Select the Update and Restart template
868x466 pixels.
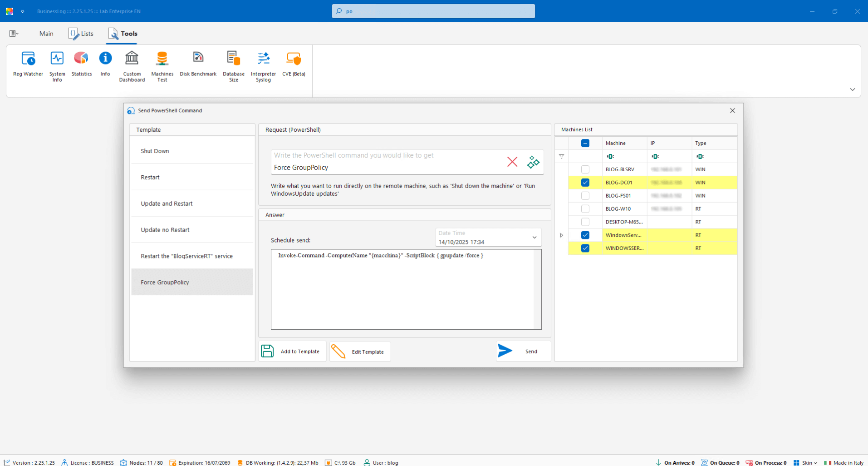(167, 203)
